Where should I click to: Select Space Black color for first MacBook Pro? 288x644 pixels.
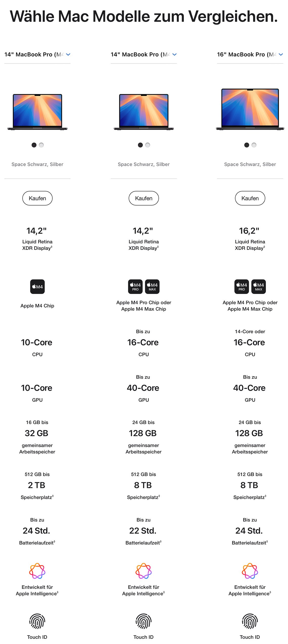tap(34, 145)
